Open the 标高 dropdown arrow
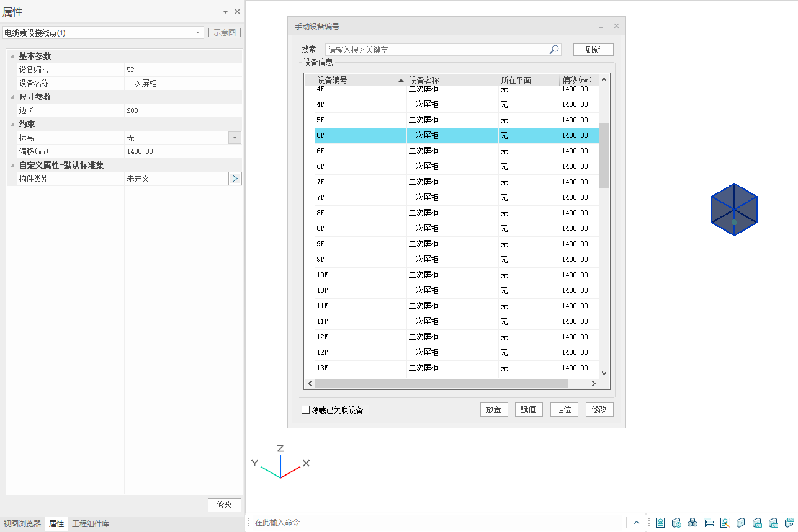This screenshot has height=532, width=798. pos(235,138)
